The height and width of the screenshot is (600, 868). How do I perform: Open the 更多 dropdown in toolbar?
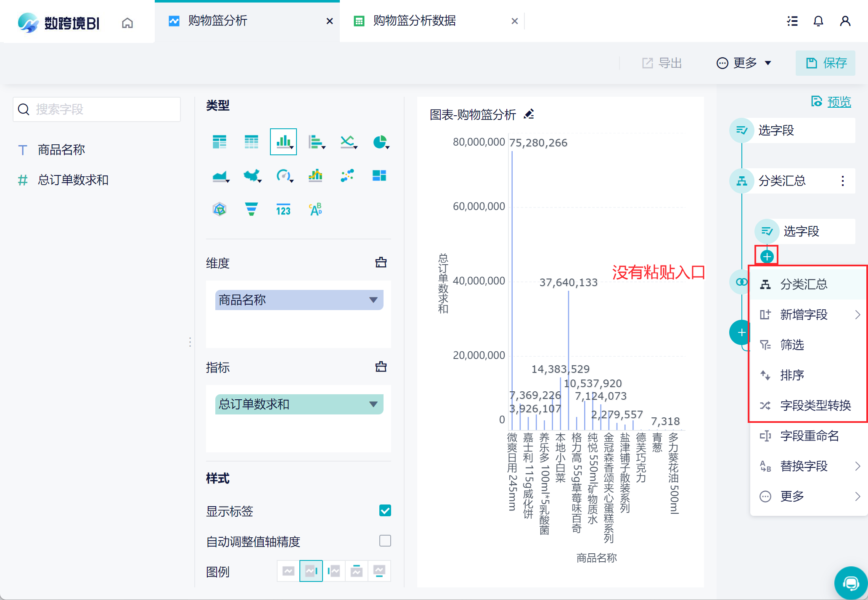(x=744, y=63)
